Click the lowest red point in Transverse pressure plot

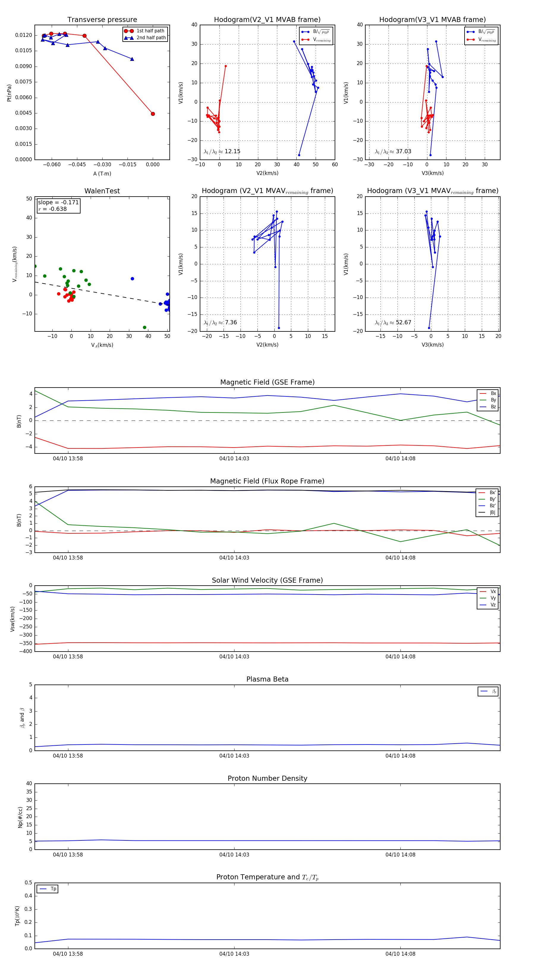(x=153, y=114)
